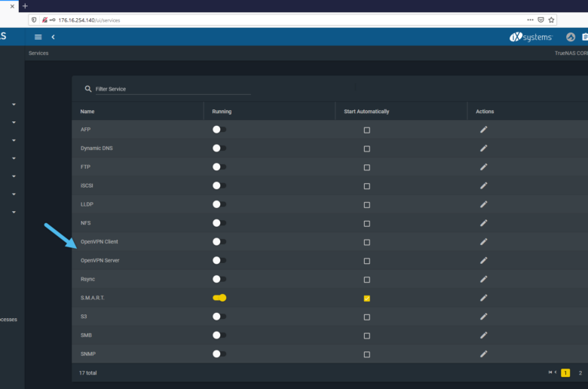This screenshot has height=389, width=588.
Task: Start the FTP service toggle
Action: point(219,167)
